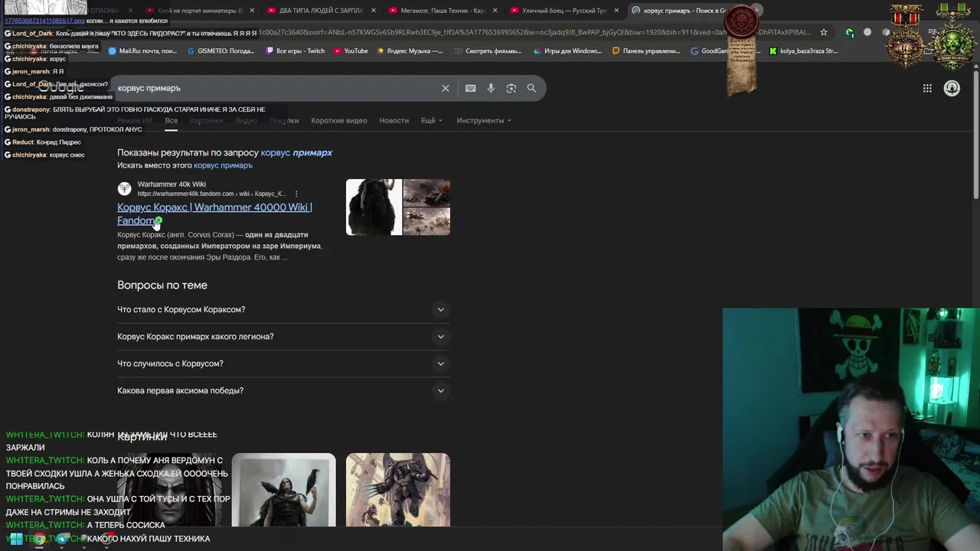The height and width of the screenshot is (551, 980).
Task: Open Mail.Ru bookmark
Action: pos(143,51)
